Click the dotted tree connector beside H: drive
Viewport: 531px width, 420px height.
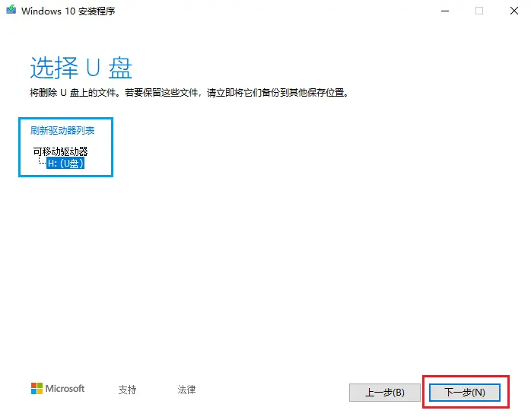click(x=41, y=162)
